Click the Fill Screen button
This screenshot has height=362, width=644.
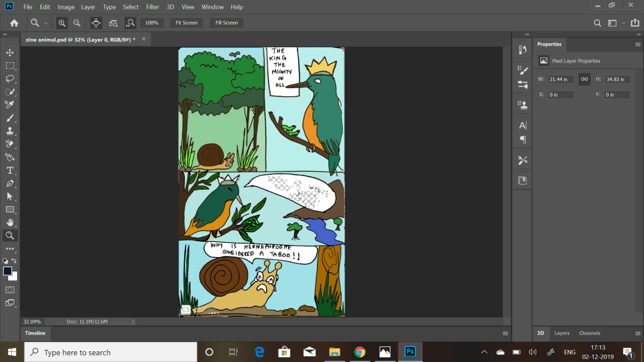(226, 23)
